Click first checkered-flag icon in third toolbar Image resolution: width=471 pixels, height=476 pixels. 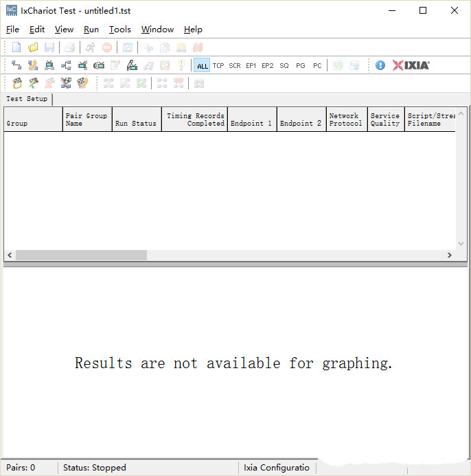click(x=16, y=83)
